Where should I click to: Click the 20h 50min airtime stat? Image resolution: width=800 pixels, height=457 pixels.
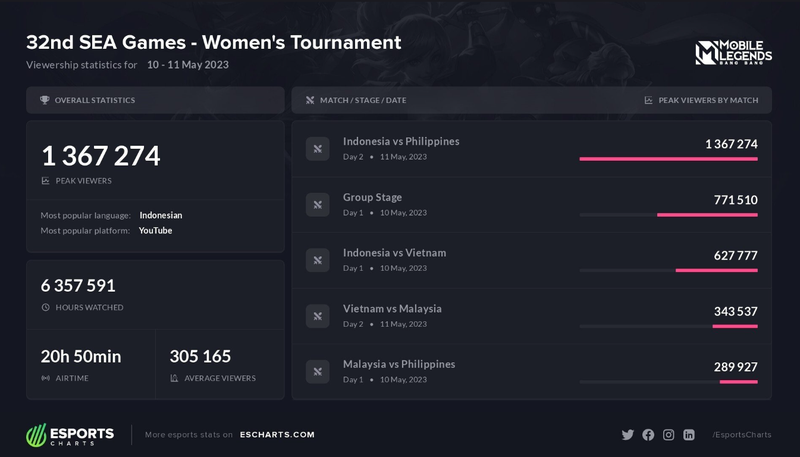(81, 356)
